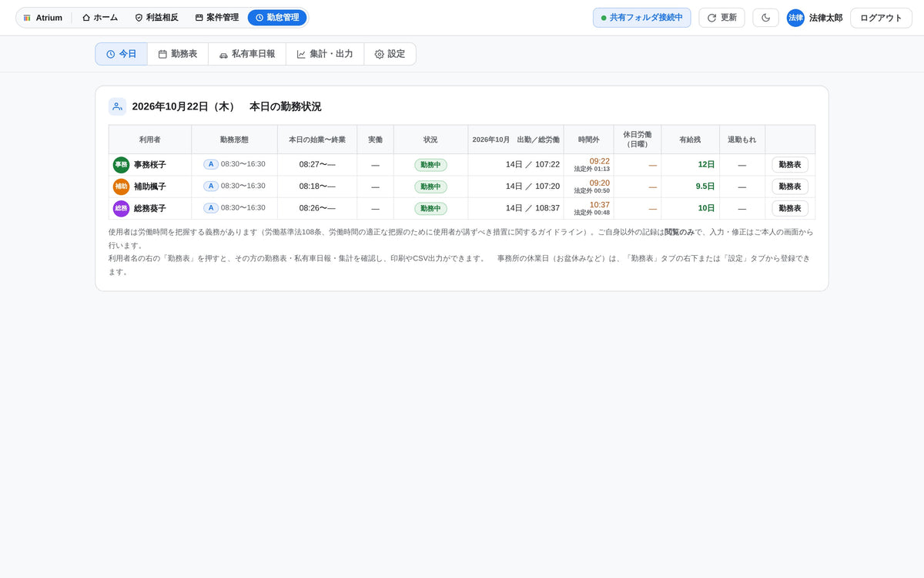
Task: Click the 12日 paid leave balance
Action: (706, 165)
